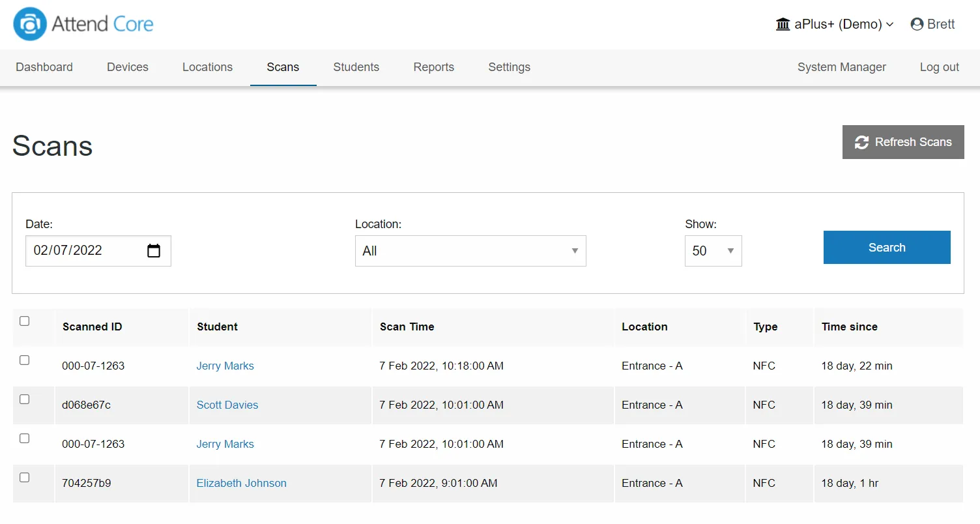Click the scan time 7 Feb 2022, 9:01:00 AM
The height and width of the screenshot is (524, 980).
coord(439,483)
